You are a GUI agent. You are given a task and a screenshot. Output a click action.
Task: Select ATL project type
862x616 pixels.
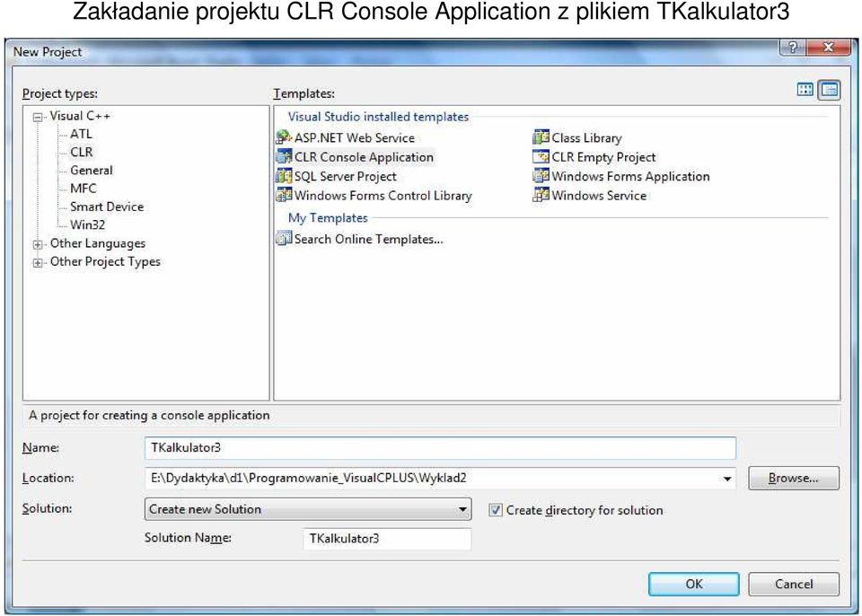[x=81, y=134]
